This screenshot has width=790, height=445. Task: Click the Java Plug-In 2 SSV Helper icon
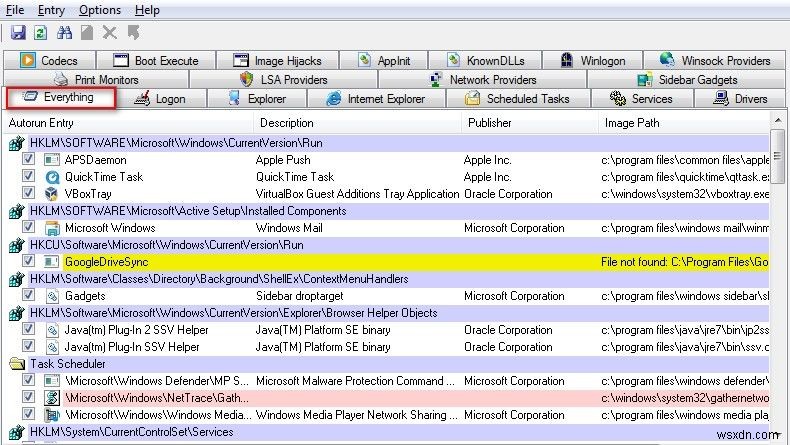(x=52, y=331)
